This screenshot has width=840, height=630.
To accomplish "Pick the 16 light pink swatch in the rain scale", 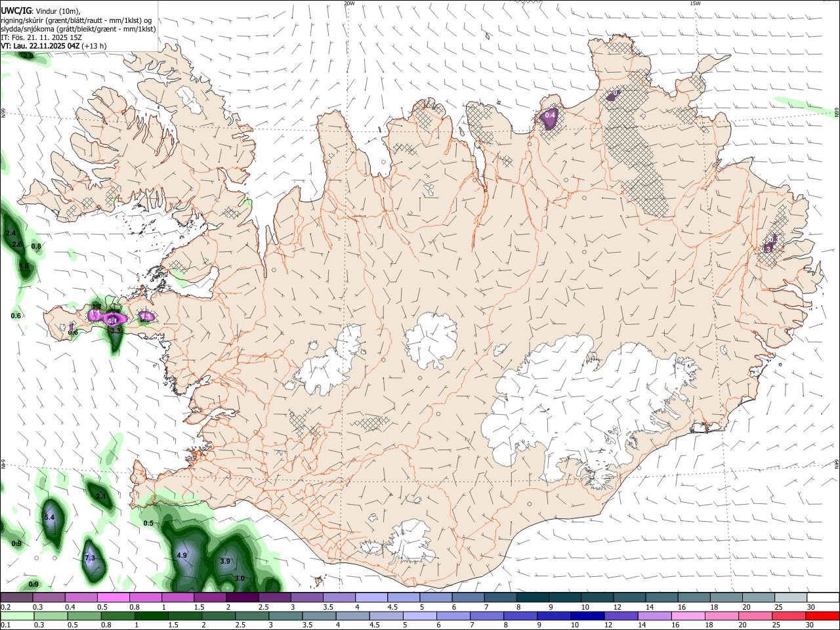I will click(x=687, y=616).
